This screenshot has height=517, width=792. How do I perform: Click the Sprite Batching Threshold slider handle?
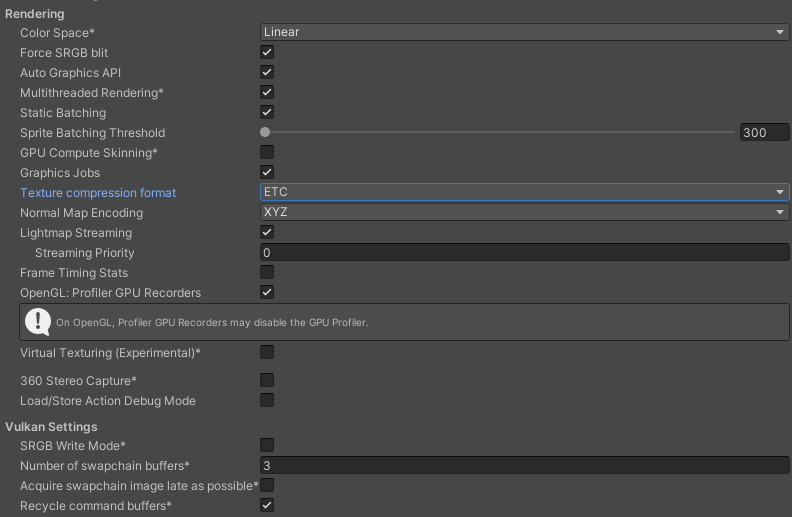click(265, 132)
